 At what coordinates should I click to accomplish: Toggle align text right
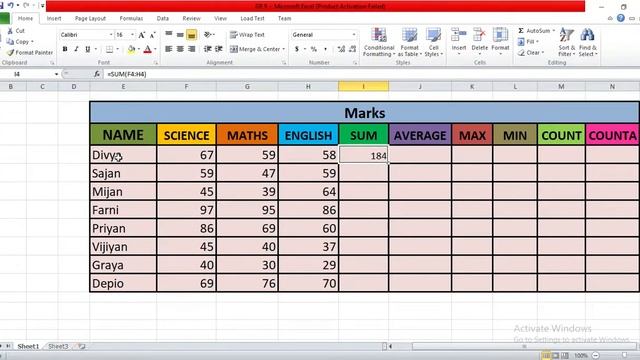[191, 49]
